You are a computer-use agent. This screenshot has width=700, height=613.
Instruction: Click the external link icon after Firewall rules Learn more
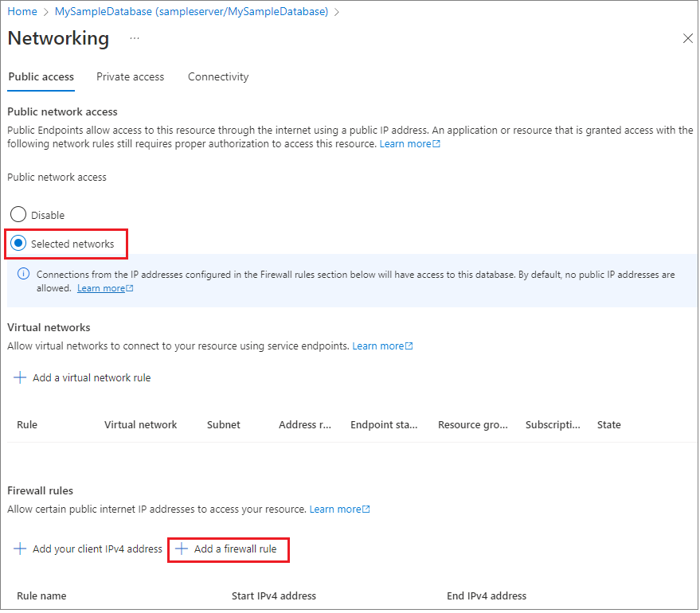pos(366,509)
